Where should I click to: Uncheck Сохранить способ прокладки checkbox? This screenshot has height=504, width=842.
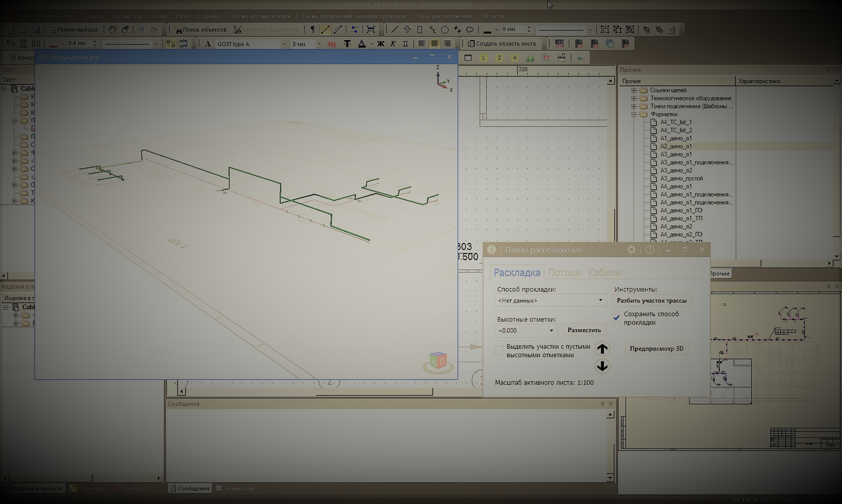coord(616,318)
